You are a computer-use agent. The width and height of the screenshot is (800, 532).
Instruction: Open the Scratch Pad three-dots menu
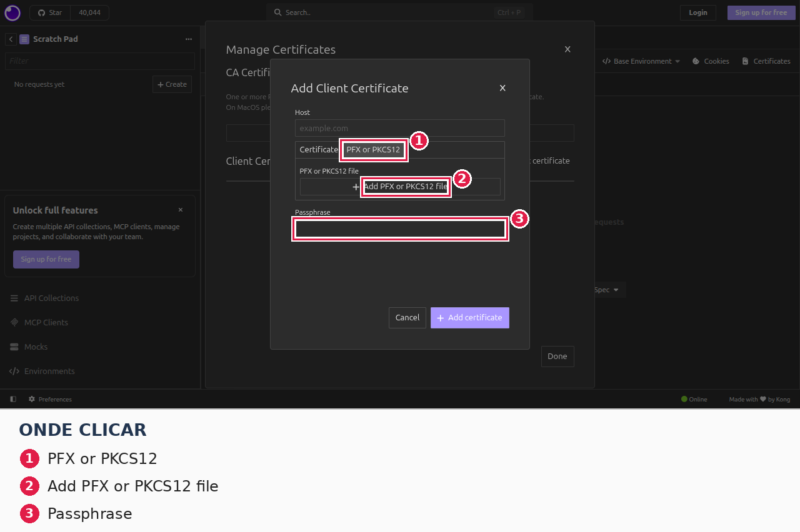tap(189, 39)
